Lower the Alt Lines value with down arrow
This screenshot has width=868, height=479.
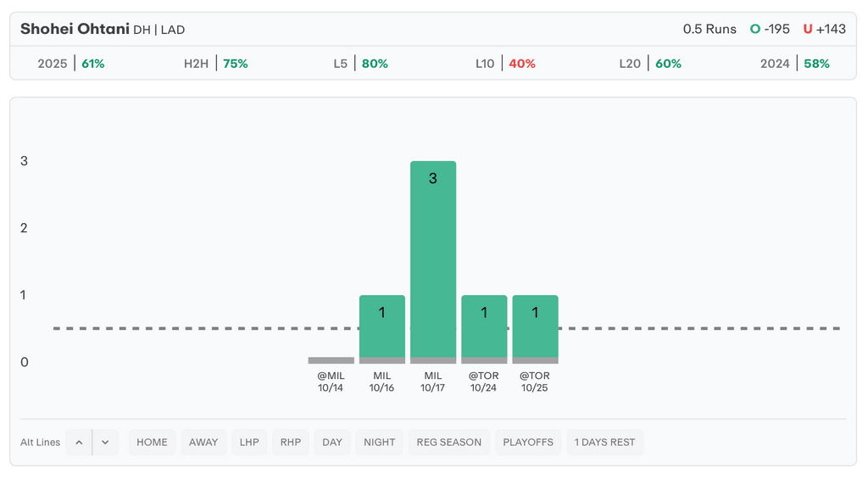pyautogui.click(x=105, y=443)
